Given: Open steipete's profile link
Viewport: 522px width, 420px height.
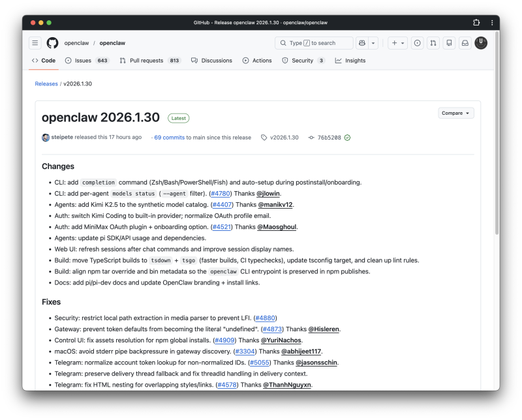Looking at the screenshot, I should (62, 137).
